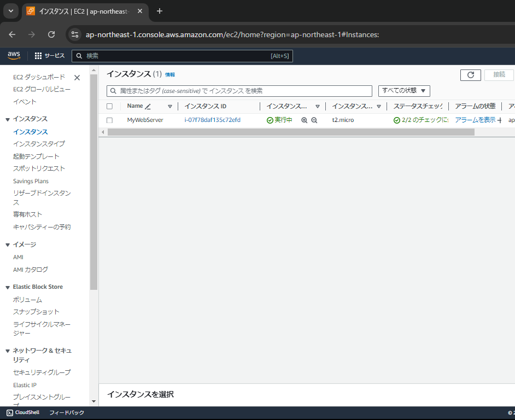
Task: Sort by instance type column arrow
Action: [x=379, y=107]
